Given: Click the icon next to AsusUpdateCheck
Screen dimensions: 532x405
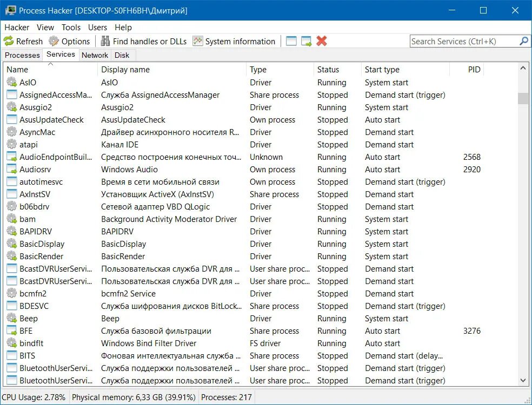Looking at the screenshot, I should (x=11, y=119).
